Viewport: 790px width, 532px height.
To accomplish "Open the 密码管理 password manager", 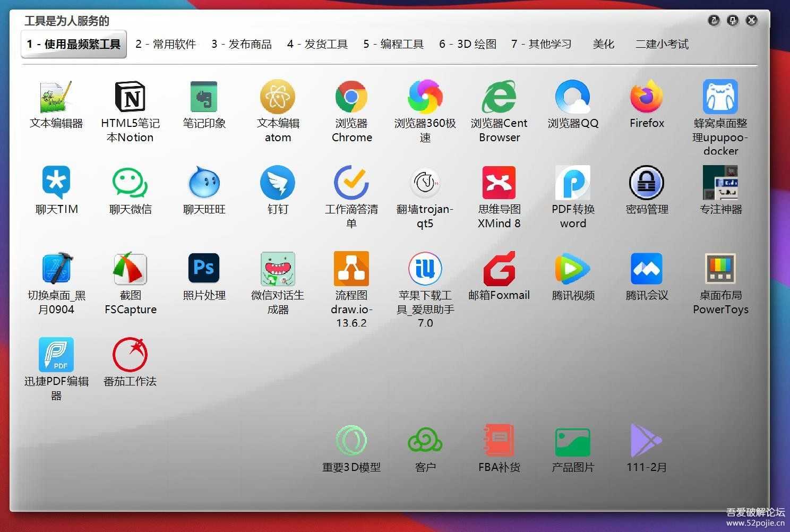I will tap(647, 183).
